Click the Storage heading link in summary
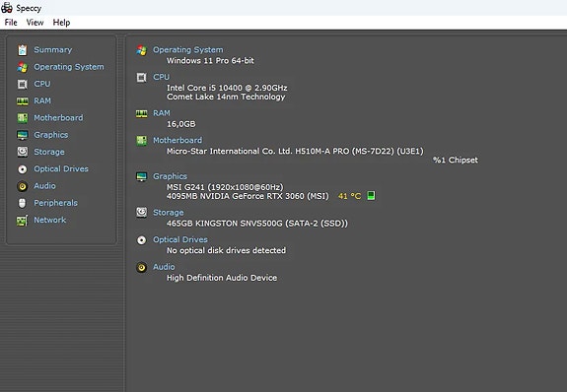The width and height of the screenshot is (567, 392). click(169, 213)
